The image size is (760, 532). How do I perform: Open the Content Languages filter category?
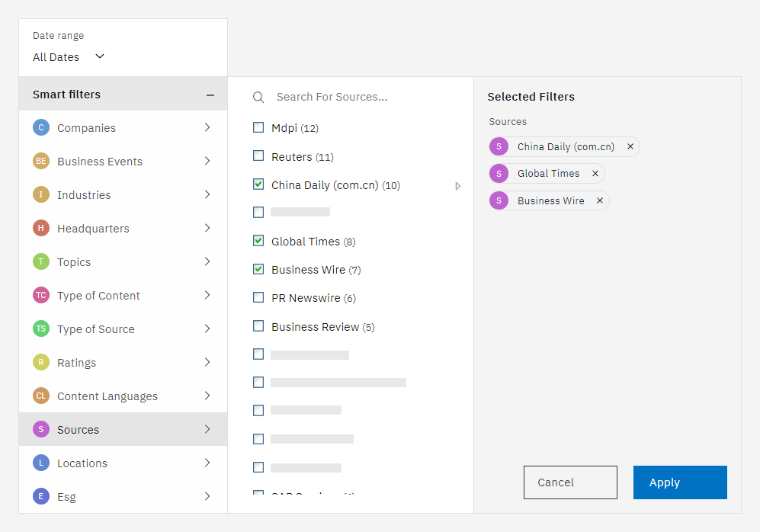123,396
